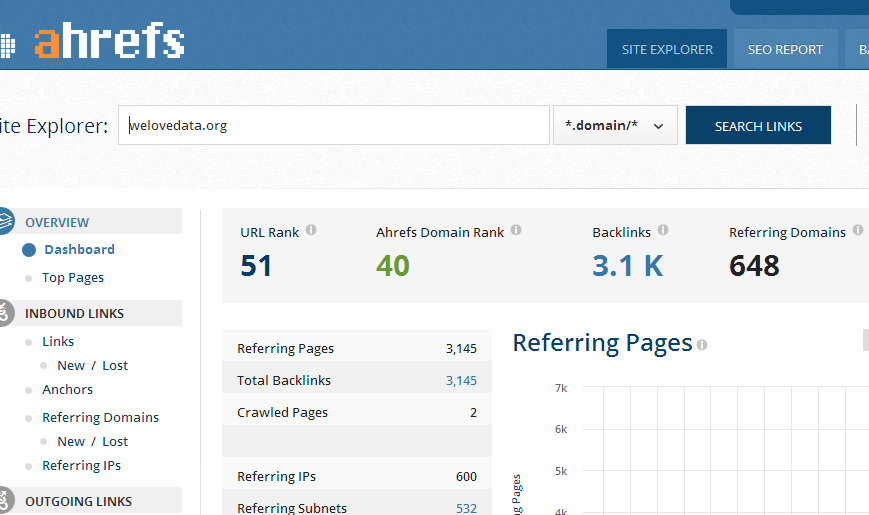The height and width of the screenshot is (515, 869).
Task: Click the Referring Pages table row label
Action: 285,348
